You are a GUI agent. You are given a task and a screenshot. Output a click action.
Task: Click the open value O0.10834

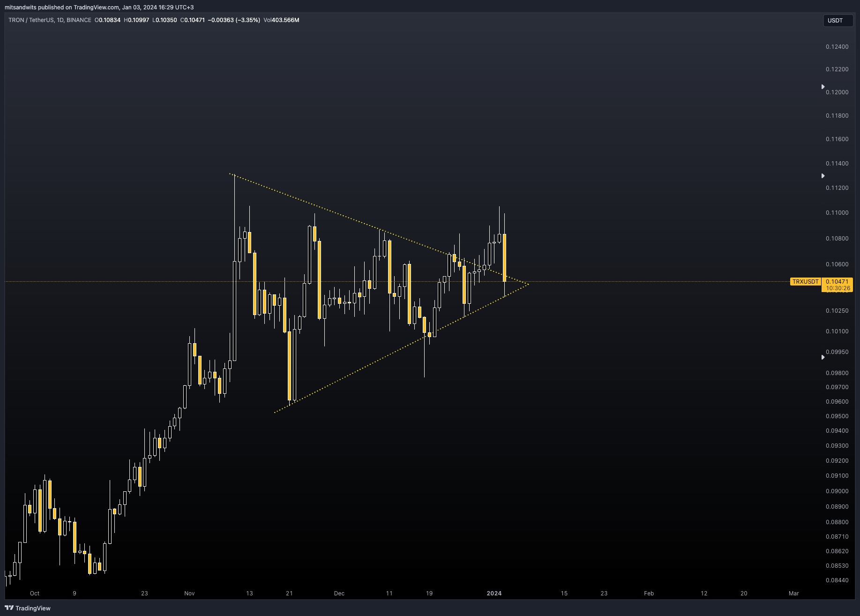(107, 20)
